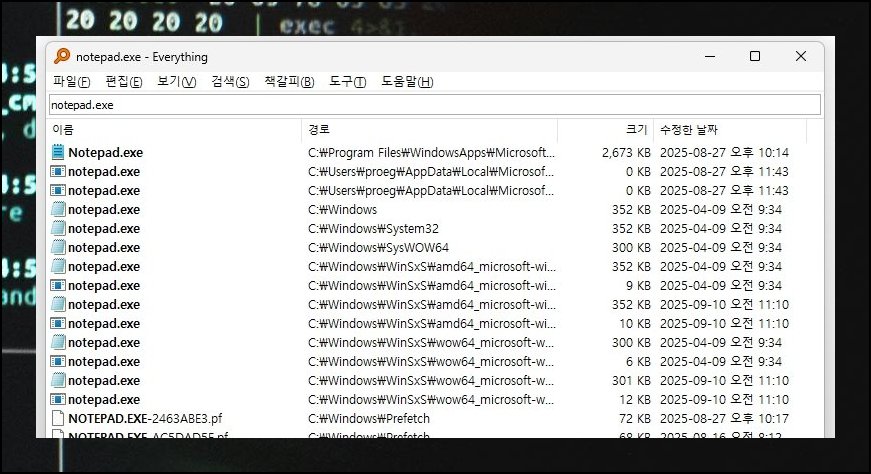Sort results by the 크기 column header
This screenshot has width=871, height=474.
[x=605, y=129]
